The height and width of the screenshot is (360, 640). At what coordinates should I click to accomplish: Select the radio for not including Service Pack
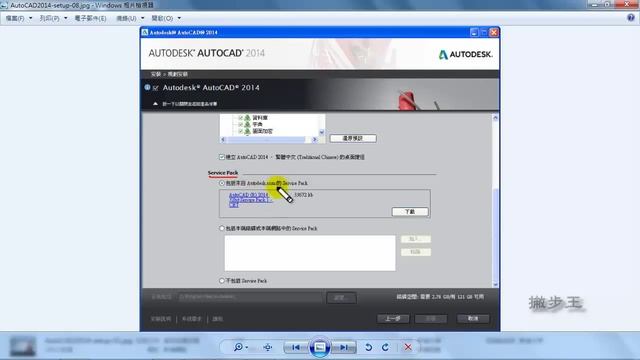[x=222, y=281]
